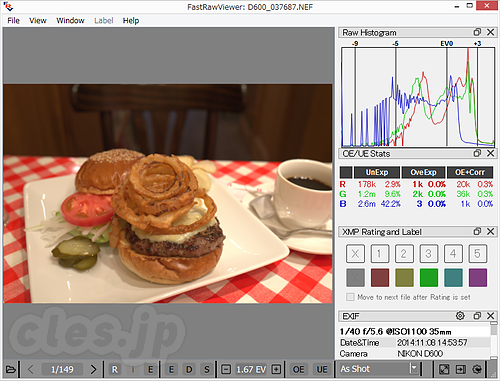Screen dimensions: 500x381
Task: Toggle the E button beside I
Action: (x=151, y=369)
